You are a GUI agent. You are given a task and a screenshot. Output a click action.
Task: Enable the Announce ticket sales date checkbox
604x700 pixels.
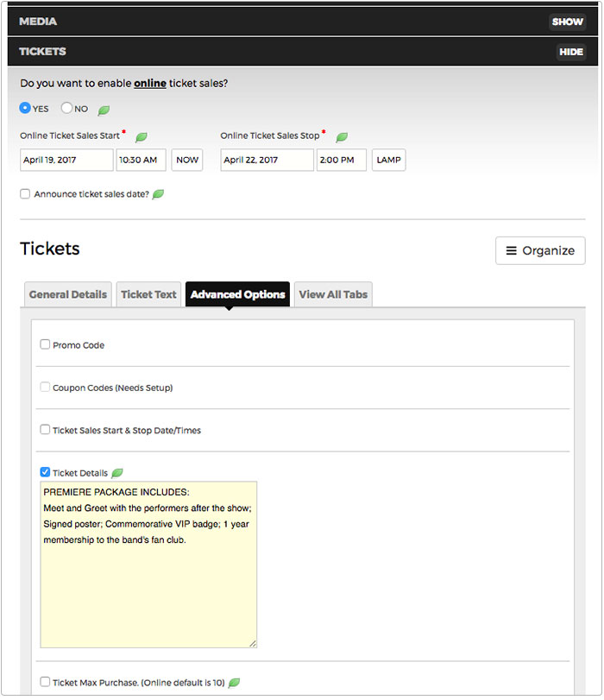25,193
